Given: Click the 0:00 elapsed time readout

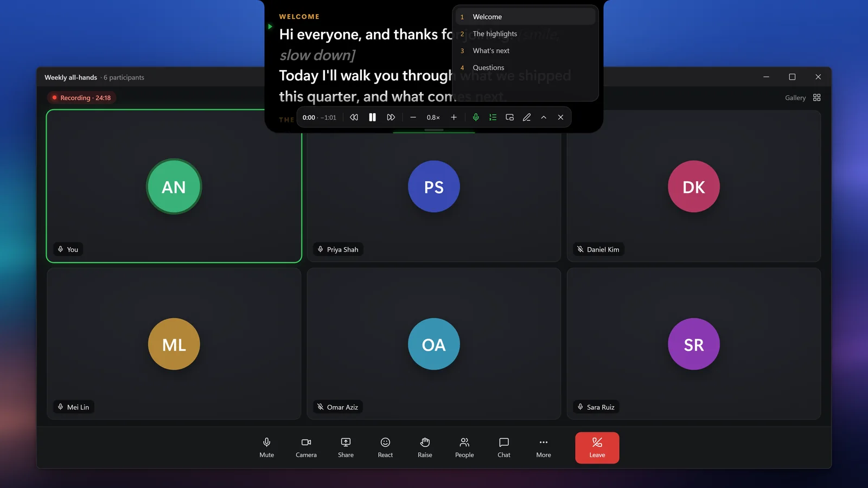Looking at the screenshot, I should (x=309, y=117).
